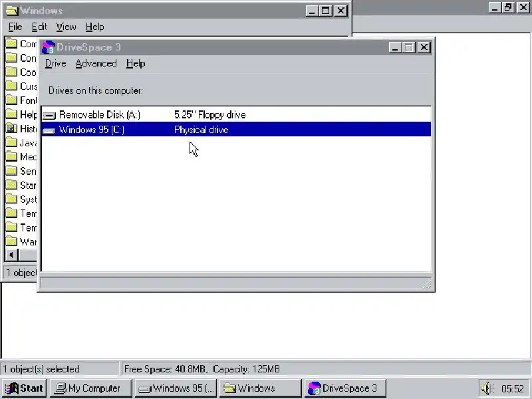Click the system clock showing 05:52

coord(512,388)
